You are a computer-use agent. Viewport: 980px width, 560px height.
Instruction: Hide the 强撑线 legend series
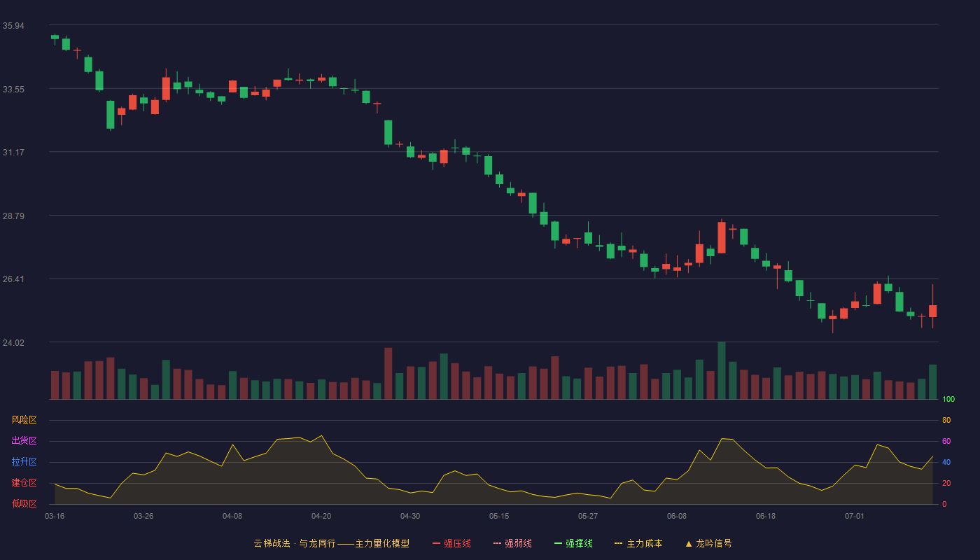(x=573, y=543)
